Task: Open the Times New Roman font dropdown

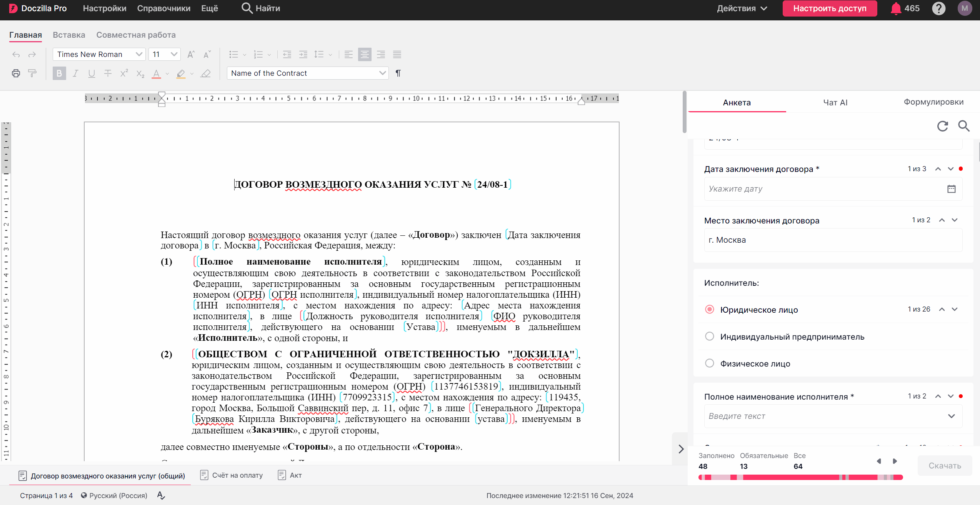Action: [x=99, y=55]
